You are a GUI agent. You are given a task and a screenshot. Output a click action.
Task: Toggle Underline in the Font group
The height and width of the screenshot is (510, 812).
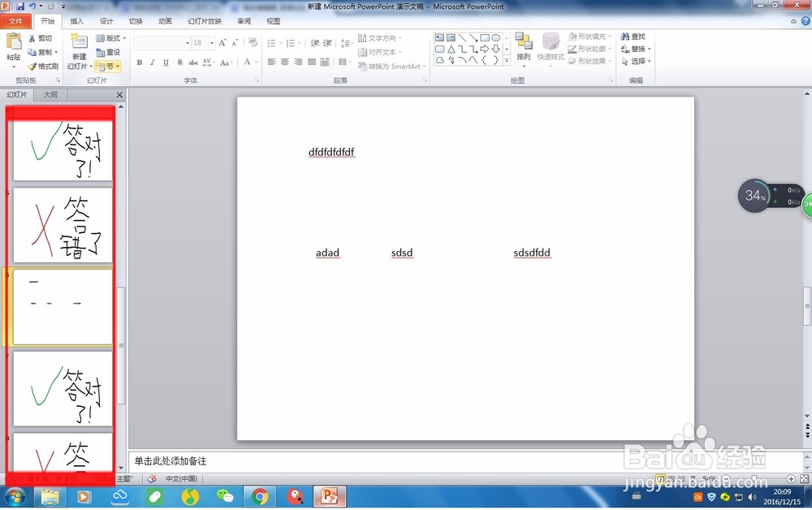tap(166, 62)
